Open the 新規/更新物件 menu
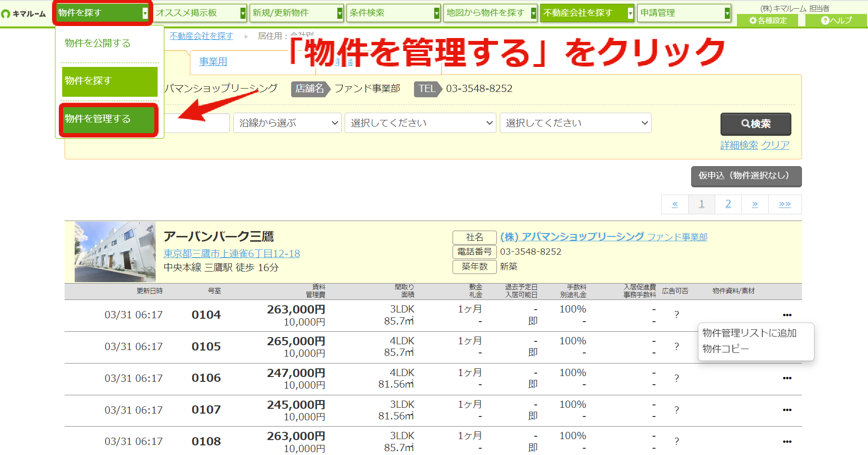This screenshot has height=455, width=868. pyautogui.click(x=297, y=13)
